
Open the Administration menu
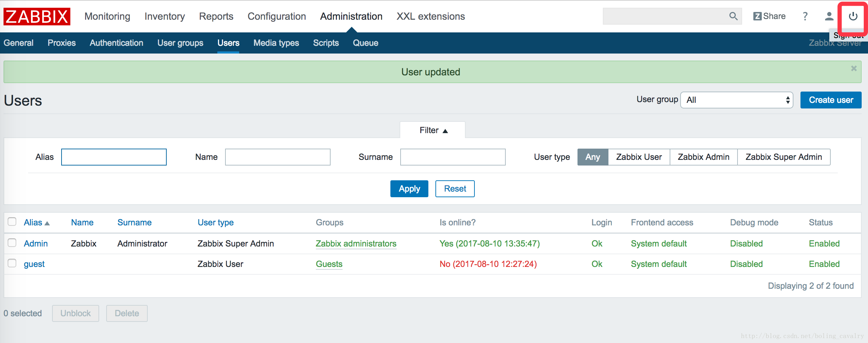click(x=351, y=16)
